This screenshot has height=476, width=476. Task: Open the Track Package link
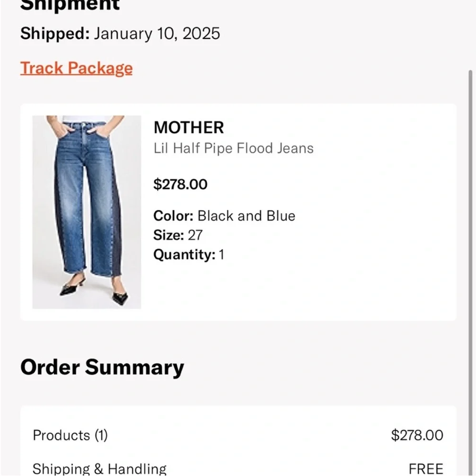pos(76,68)
